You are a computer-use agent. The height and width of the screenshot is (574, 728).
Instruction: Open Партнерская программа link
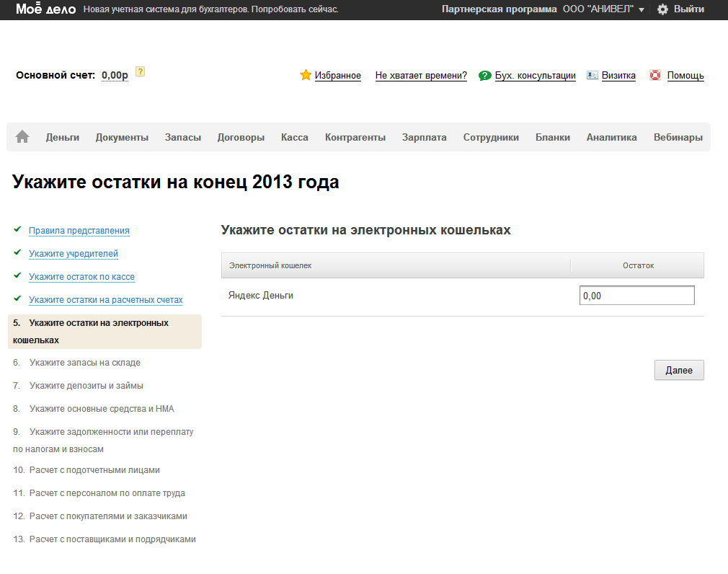pos(499,9)
